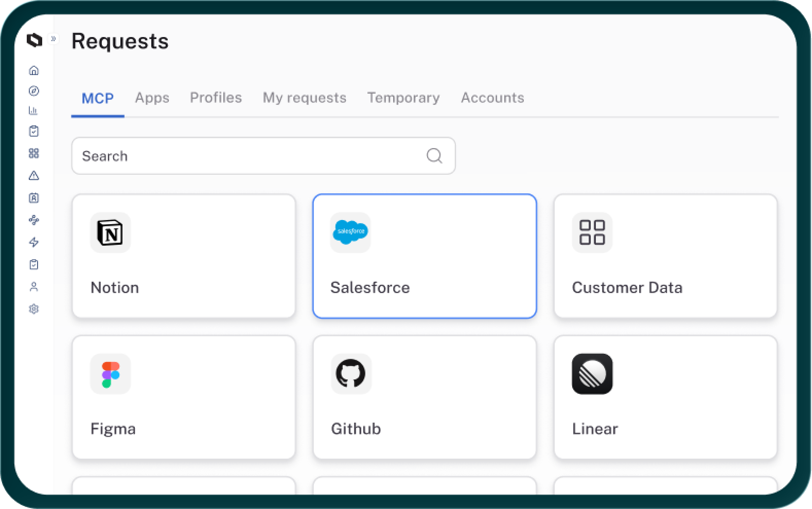812x509 pixels.
Task: Open the Github MCP card
Action: click(x=425, y=397)
